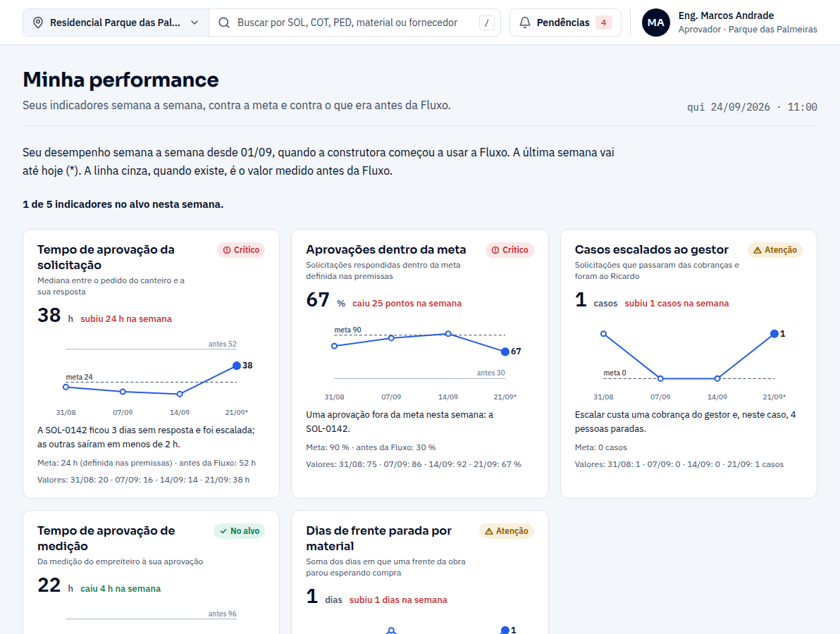Click 'caiu 25 pontos na semana' trend text
The height and width of the screenshot is (634, 840).
(x=407, y=303)
